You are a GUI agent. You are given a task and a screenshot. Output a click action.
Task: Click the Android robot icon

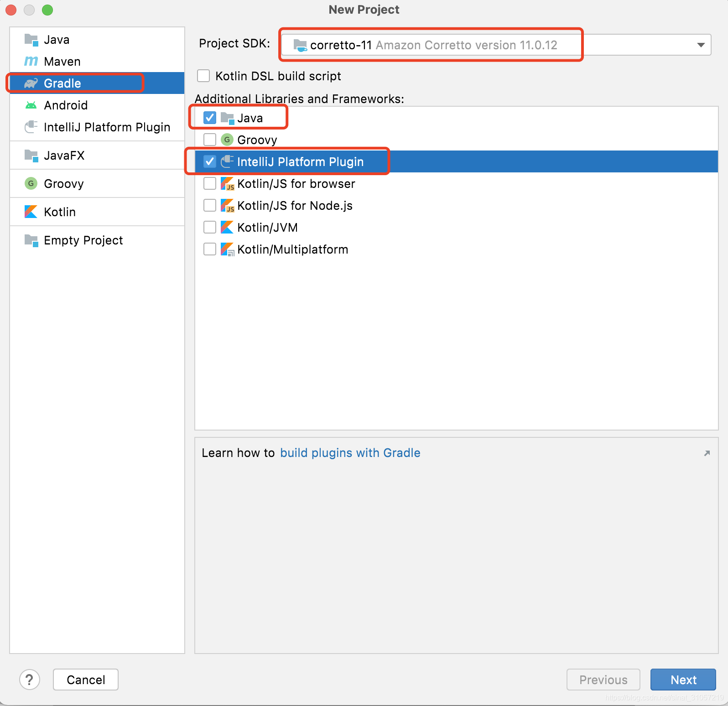tap(31, 105)
